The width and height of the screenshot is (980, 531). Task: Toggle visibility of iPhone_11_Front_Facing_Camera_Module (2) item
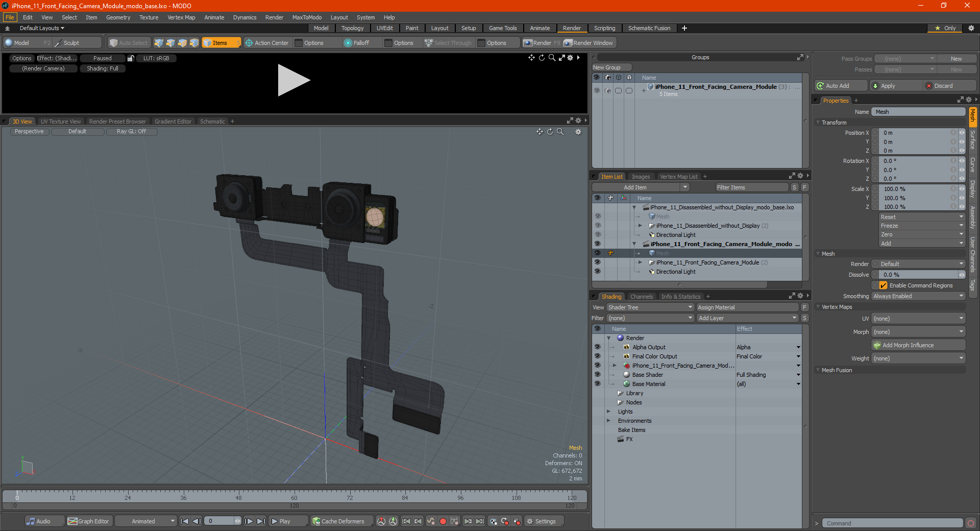[x=597, y=262]
